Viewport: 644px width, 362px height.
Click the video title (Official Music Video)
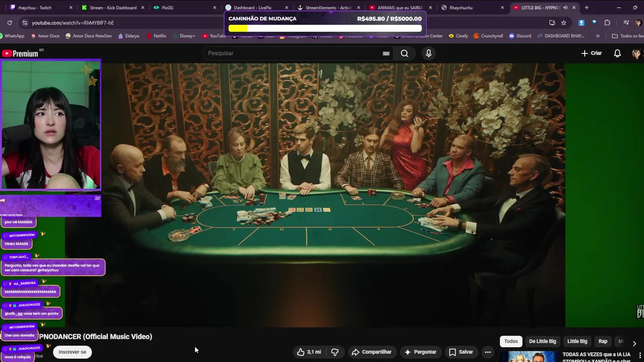96,336
